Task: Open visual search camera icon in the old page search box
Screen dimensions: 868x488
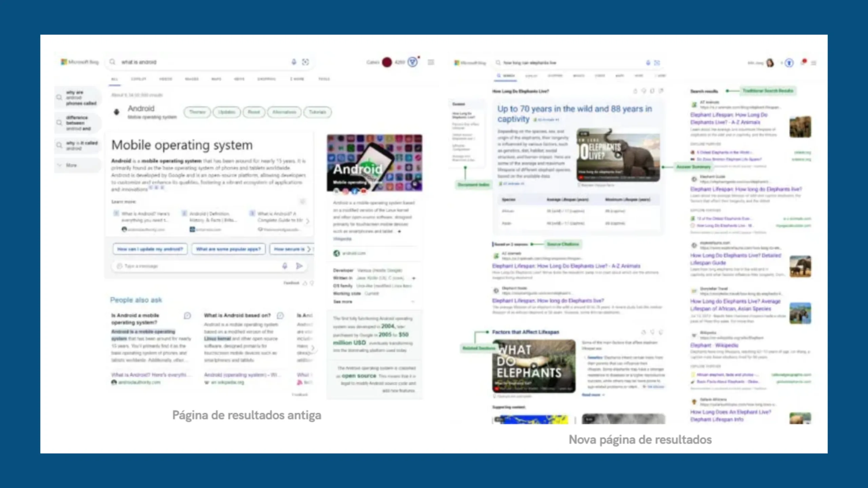Action: coord(305,62)
